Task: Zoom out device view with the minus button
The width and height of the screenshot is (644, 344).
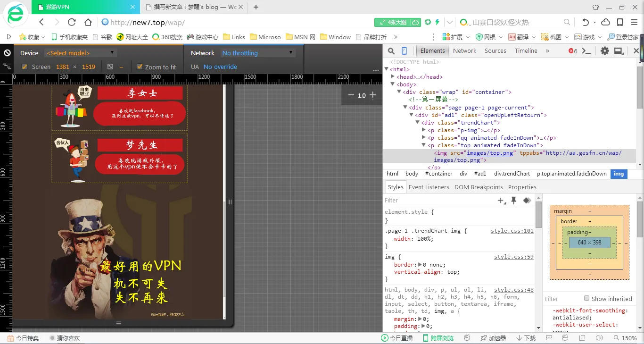Action: pos(351,95)
